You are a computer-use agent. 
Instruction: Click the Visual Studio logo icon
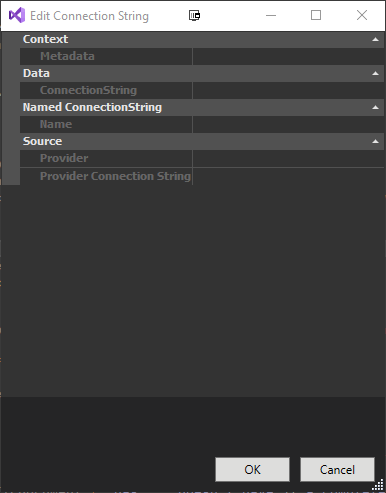17,15
